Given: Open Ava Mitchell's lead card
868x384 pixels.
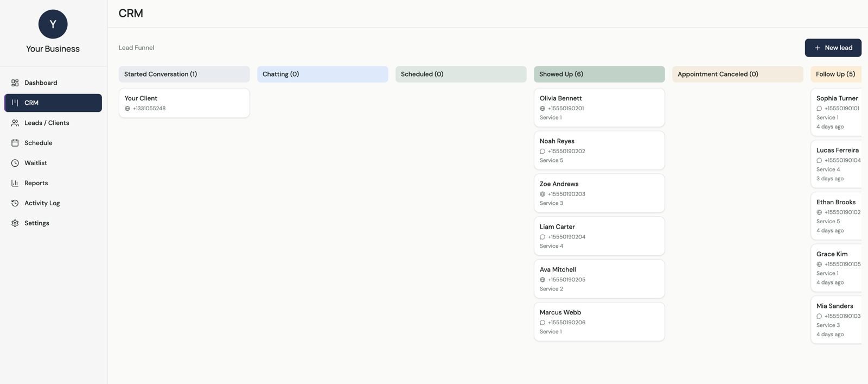Looking at the screenshot, I should (599, 279).
